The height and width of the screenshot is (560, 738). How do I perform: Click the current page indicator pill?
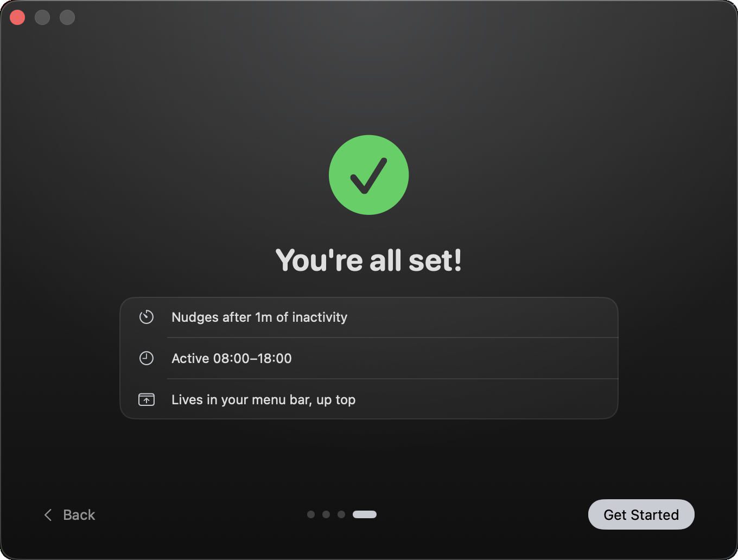365,514
